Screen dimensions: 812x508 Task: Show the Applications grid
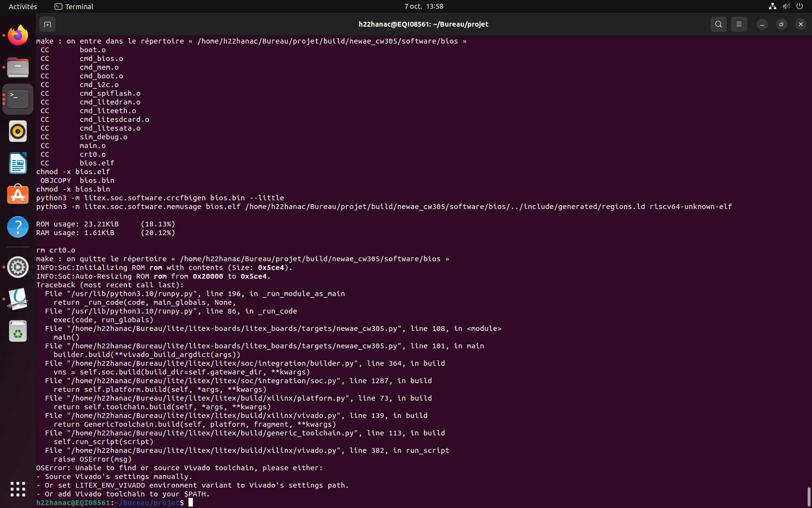point(17,489)
